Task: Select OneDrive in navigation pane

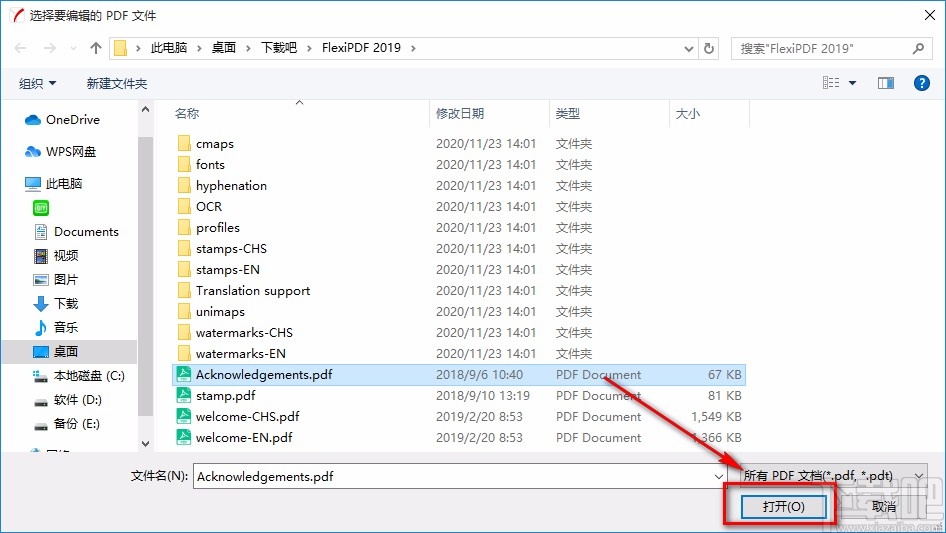Action: pyautogui.click(x=62, y=120)
